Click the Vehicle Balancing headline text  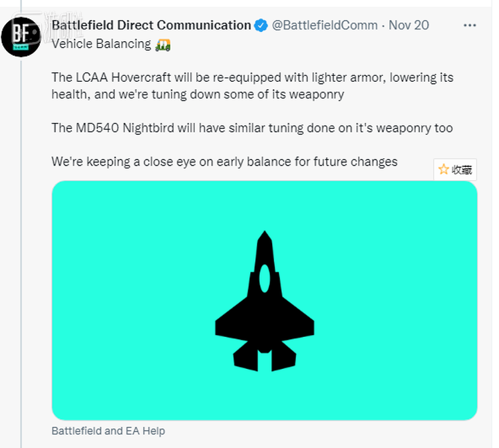coord(101,45)
